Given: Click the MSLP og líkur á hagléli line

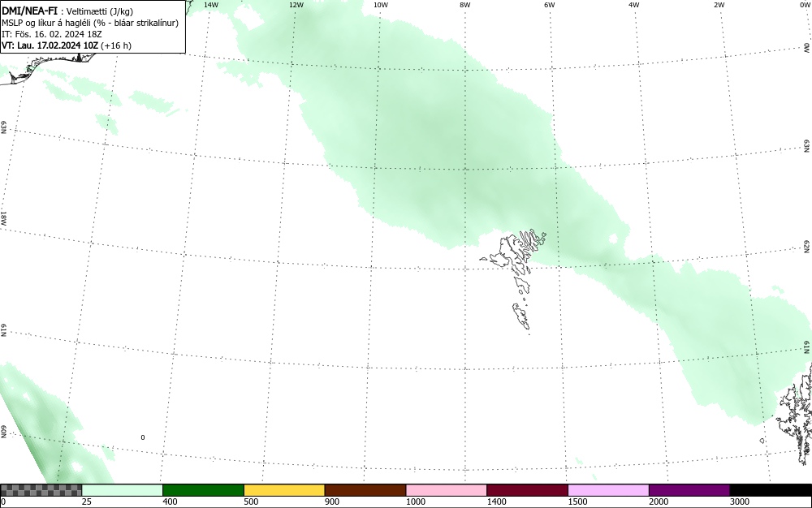Looking at the screenshot, I should point(90,23).
